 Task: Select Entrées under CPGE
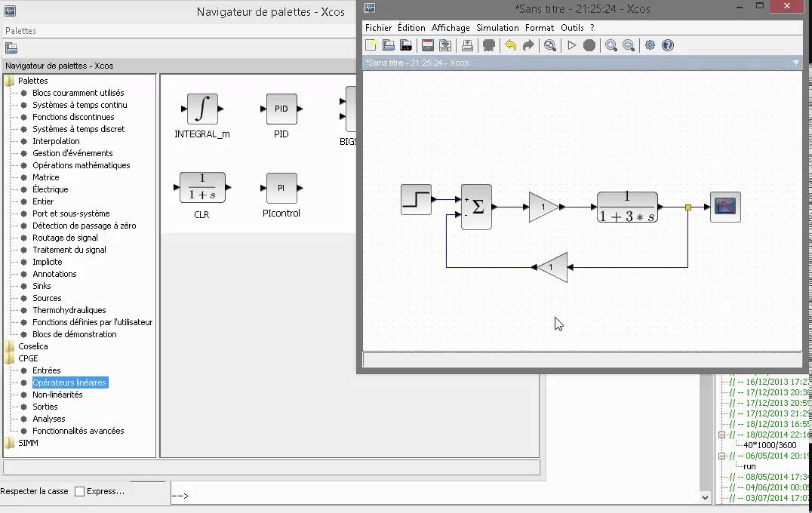point(47,370)
